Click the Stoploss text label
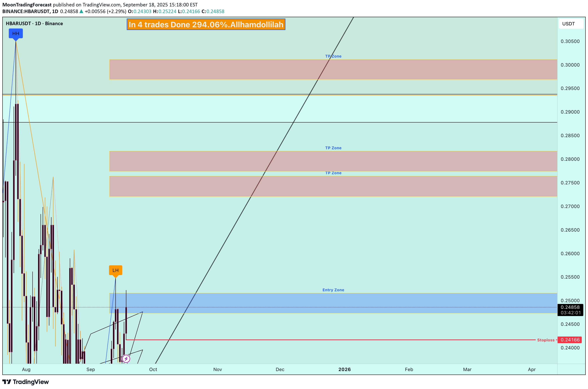This screenshot has height=389, width=588. point(546,340)
